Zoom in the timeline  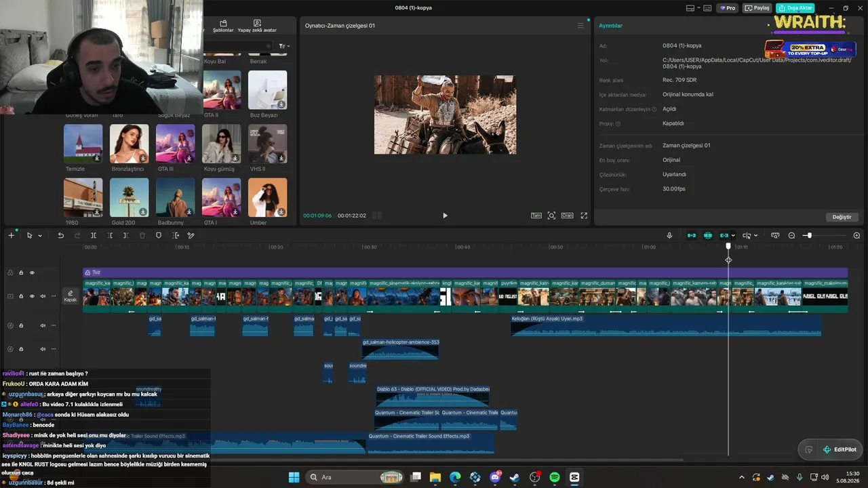pyautogui.click(x=856, y=235)
